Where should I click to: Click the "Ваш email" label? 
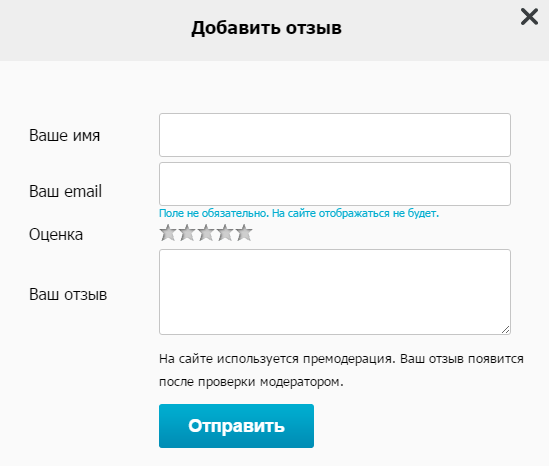click(x=65, y=192)
